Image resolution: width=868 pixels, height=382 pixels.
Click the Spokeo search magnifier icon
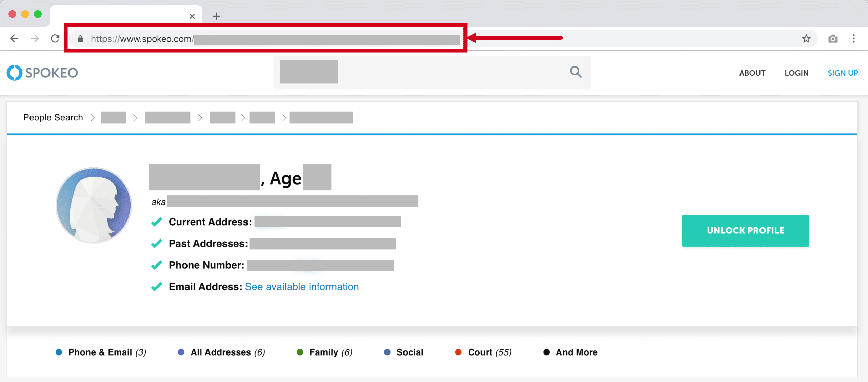pos(576,72)
